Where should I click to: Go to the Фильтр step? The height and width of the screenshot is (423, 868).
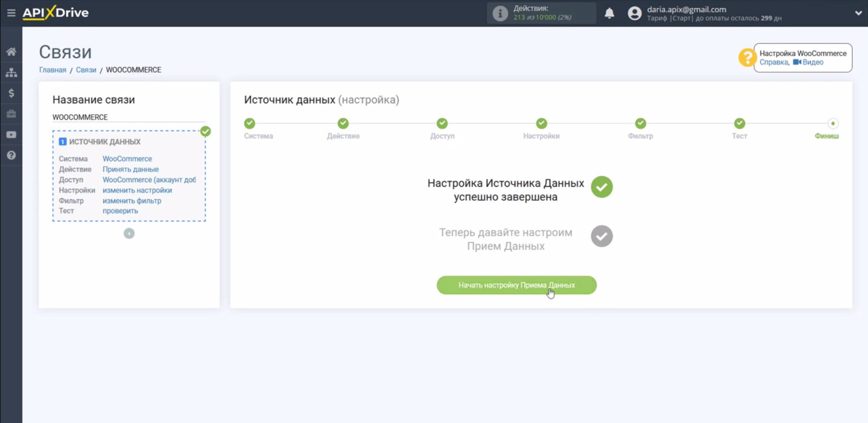click(x=640, y=129)
